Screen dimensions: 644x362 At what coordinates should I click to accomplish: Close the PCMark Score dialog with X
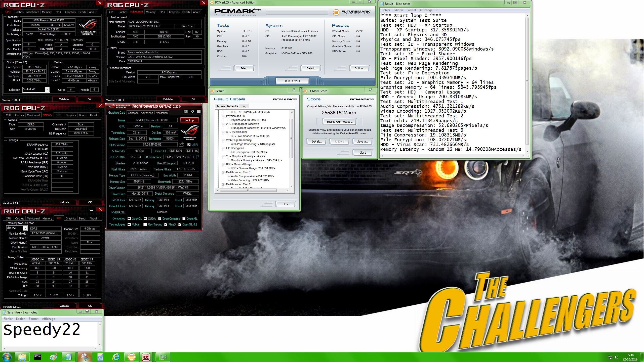371,90
